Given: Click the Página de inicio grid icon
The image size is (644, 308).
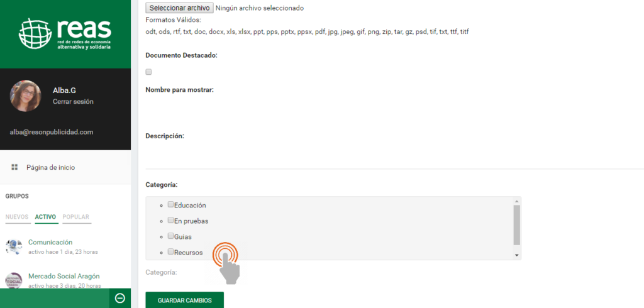Looking at the screenshot, I should (14, 167).
